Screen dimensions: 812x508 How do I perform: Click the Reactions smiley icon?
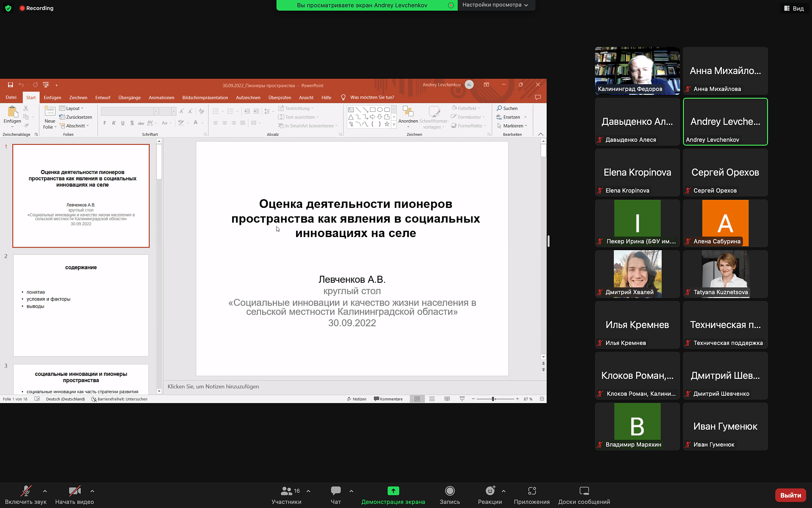pos(490,491)
